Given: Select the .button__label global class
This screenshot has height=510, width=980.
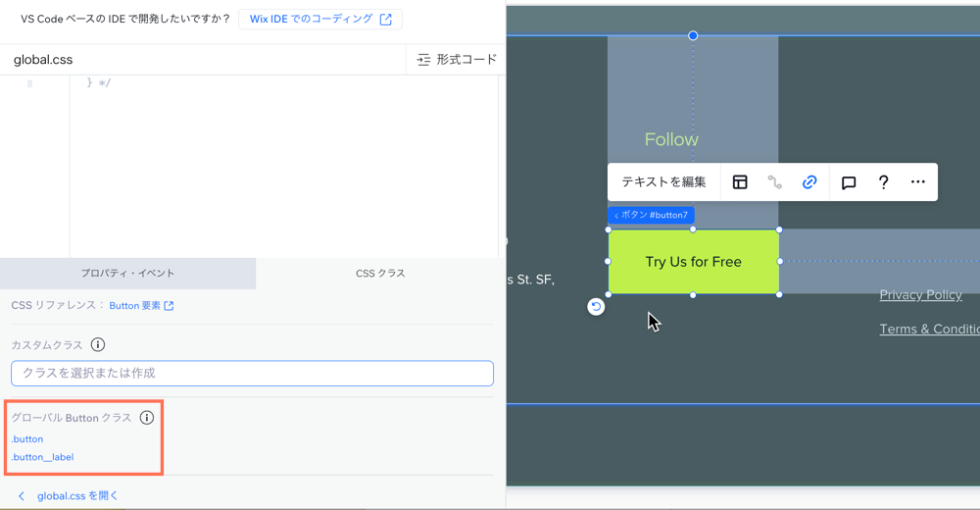Looking at the screenshot, I should tap(42, 457).
